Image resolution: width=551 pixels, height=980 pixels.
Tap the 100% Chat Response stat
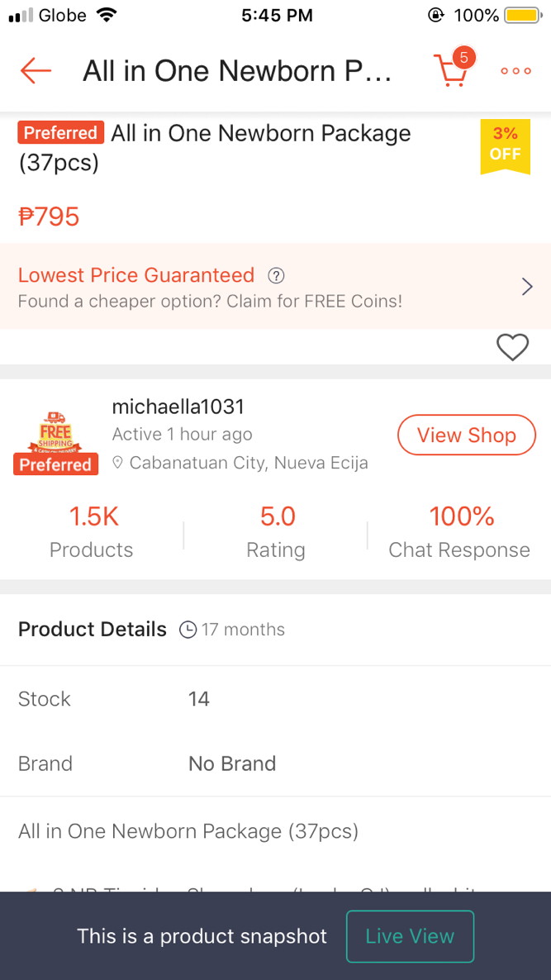[x=460, y=532]
